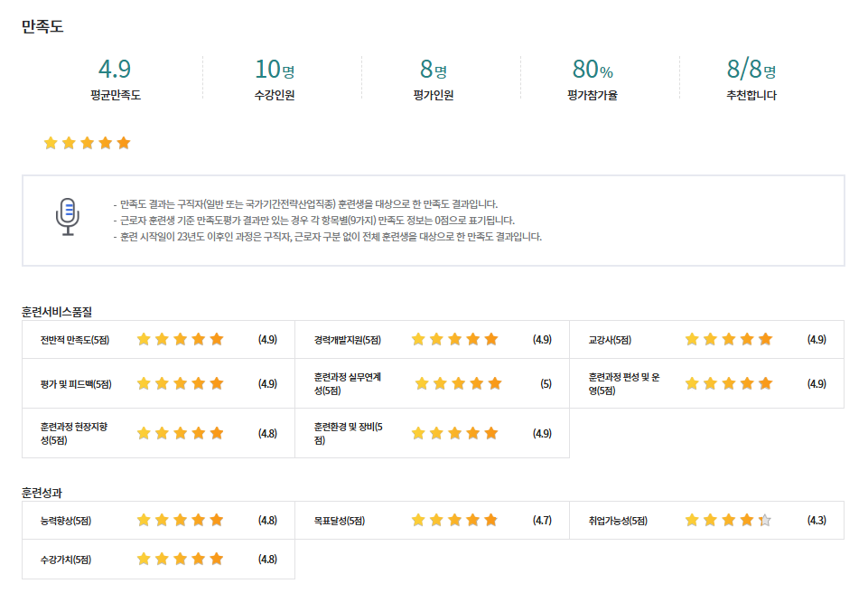Click the 8/8명 추천합니다 figure
The height and width of the screenshot is (593, 868).
(x=751, y=70)
